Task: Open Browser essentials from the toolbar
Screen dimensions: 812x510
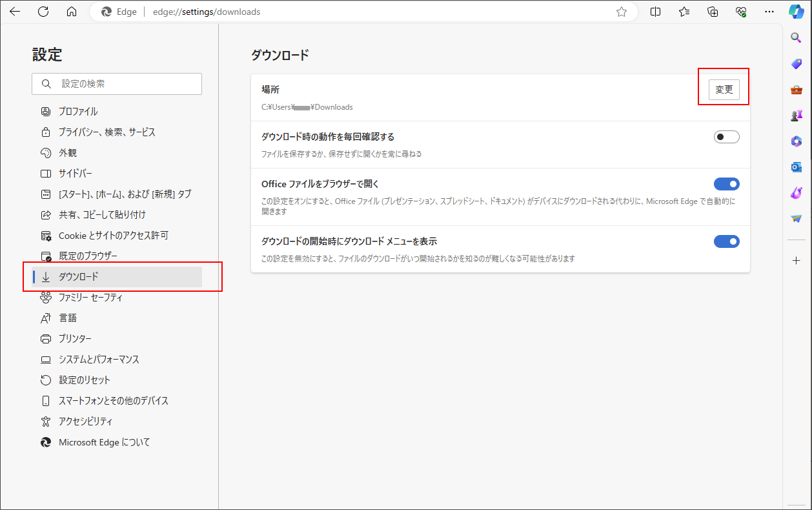Action: (x=740, y=11)
